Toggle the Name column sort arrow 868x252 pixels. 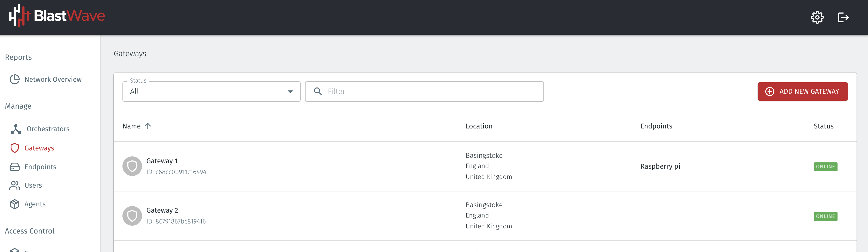[x=148, y=126]
